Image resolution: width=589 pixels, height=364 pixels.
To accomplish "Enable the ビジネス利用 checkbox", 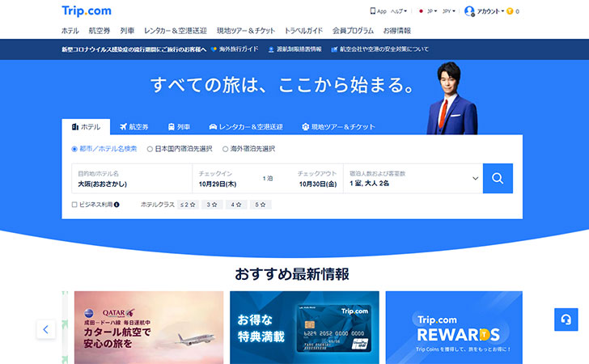I will pos(74,205).
